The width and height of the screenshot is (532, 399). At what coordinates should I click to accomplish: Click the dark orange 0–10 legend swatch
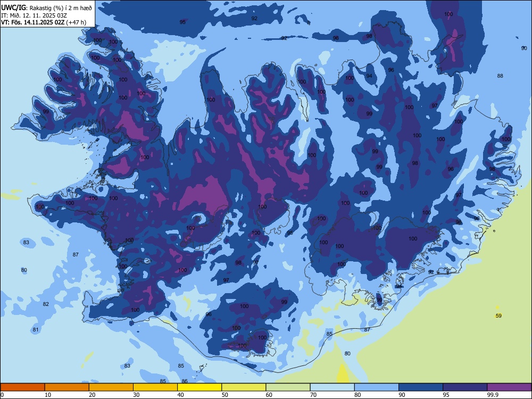pyautogui.click(x=22, y=387)
